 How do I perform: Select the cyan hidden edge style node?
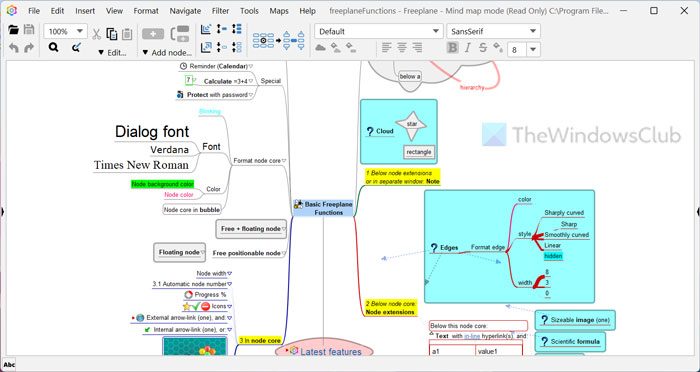[x=553, y=256]
